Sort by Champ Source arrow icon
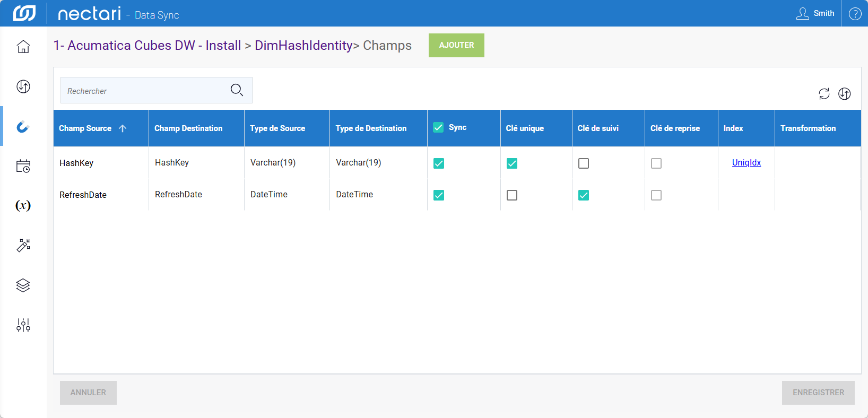The width and height of the screenshot is (868, 418). pos(123,128)
